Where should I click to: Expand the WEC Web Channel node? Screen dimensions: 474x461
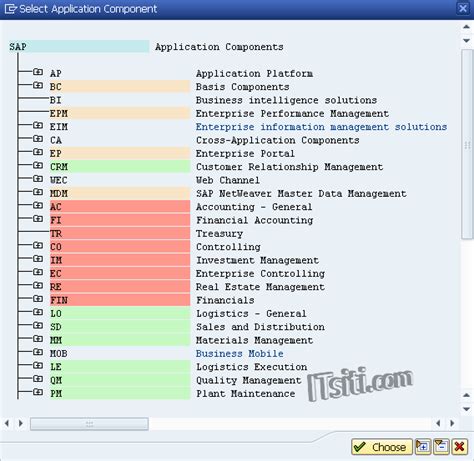38,178
